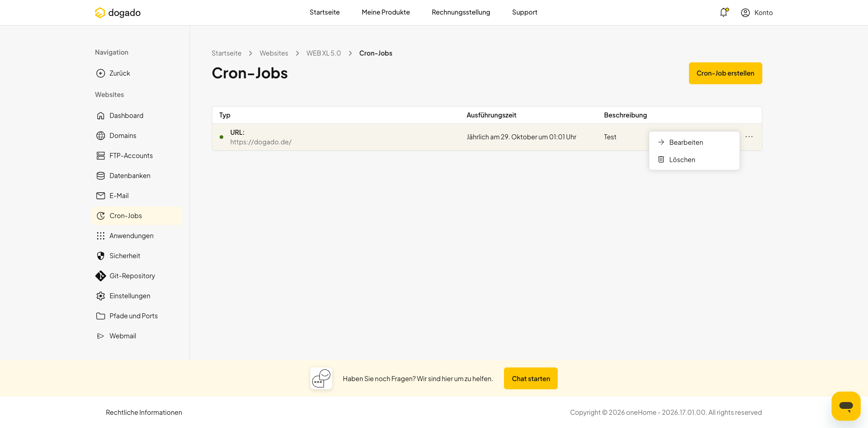The width and height of the screenshot is (868, 428).
Task: Click the Datenbanken database icon
Action: point(101,176)
